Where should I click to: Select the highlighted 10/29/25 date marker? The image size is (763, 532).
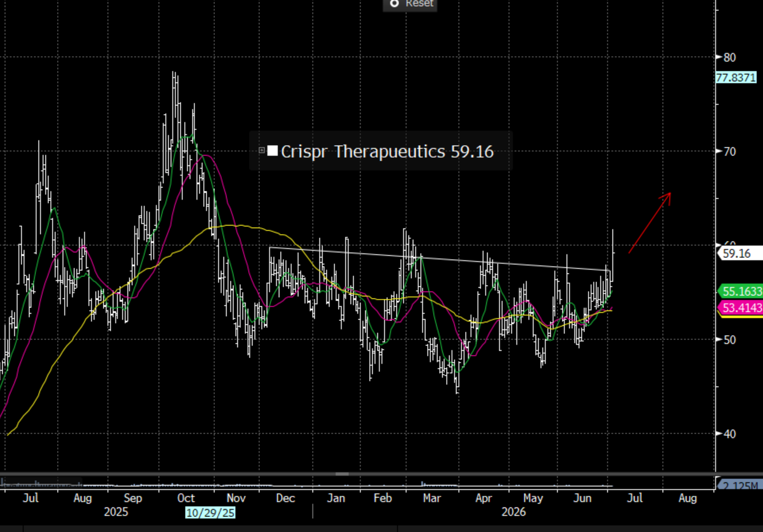(x=210, y=512)
